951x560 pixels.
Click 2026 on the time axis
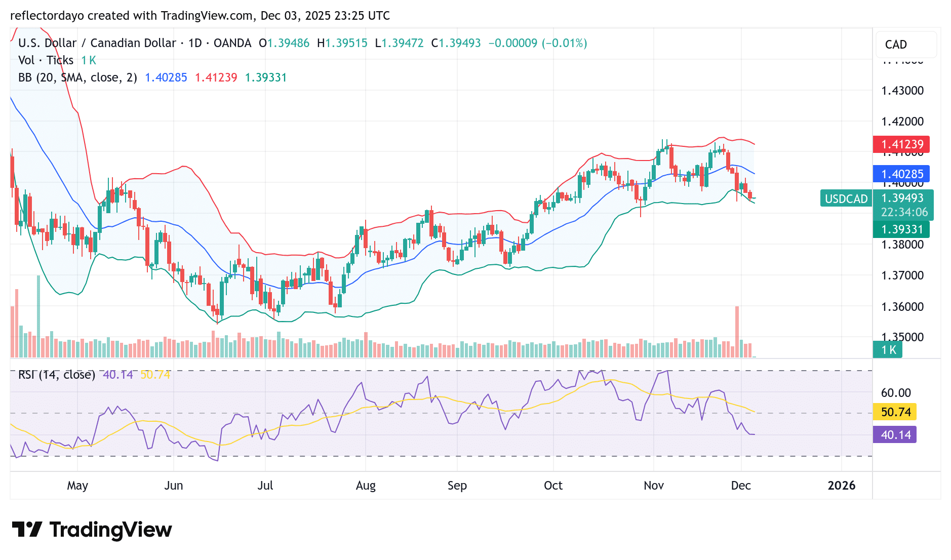(842, 485)
